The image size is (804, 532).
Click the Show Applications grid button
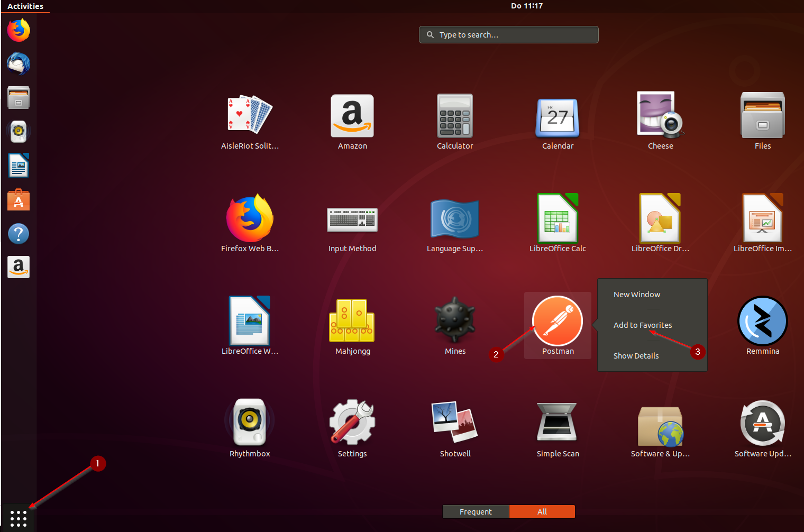(19, 518)
